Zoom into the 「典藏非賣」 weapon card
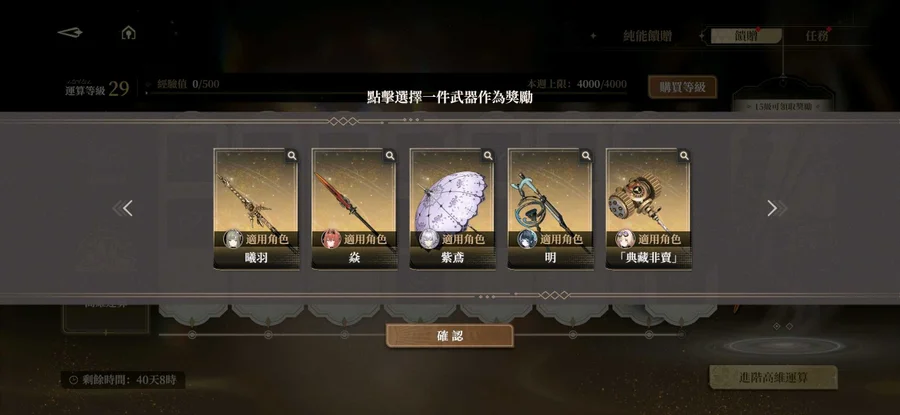The height and width of the screenshot is (415, 900). (684, 156)
